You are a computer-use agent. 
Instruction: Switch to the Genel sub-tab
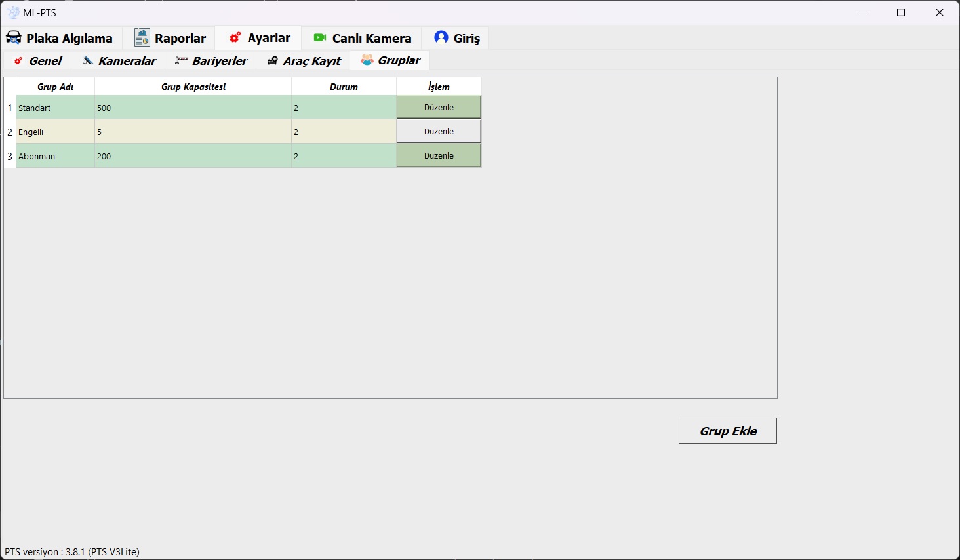38,60
